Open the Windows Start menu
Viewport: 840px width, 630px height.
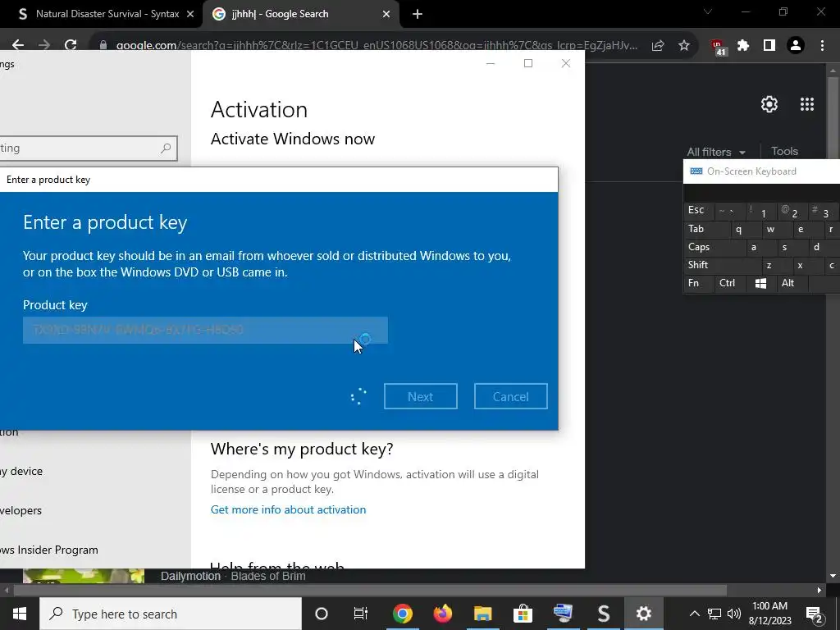pos(20,614)
